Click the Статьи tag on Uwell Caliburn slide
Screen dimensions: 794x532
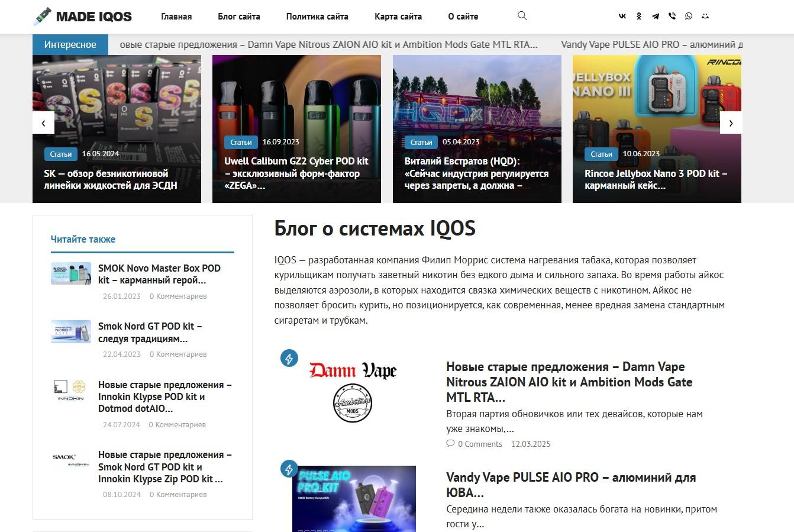click(241, 142)
